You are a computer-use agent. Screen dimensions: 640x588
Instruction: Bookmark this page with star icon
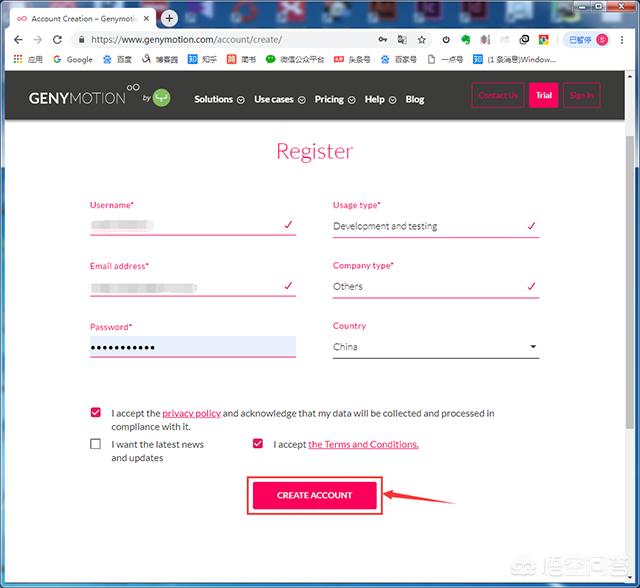click(x=422, y=40)
